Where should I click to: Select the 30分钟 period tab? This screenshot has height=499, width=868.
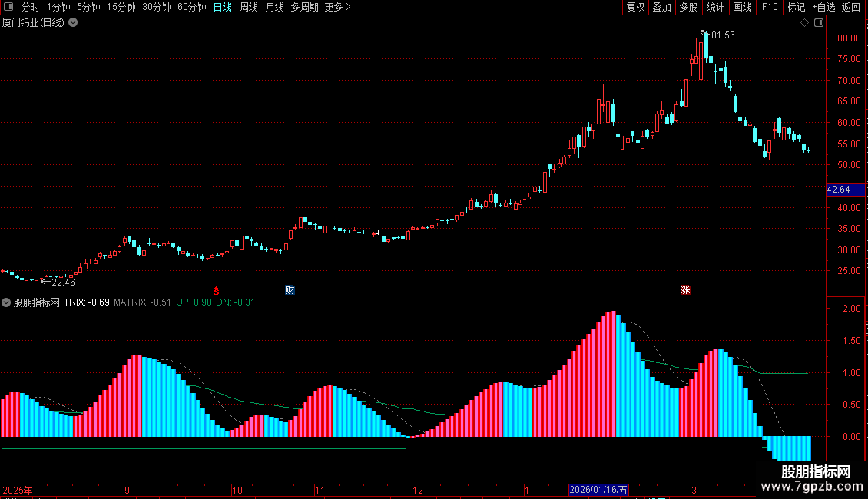click(x=157, y=7)
